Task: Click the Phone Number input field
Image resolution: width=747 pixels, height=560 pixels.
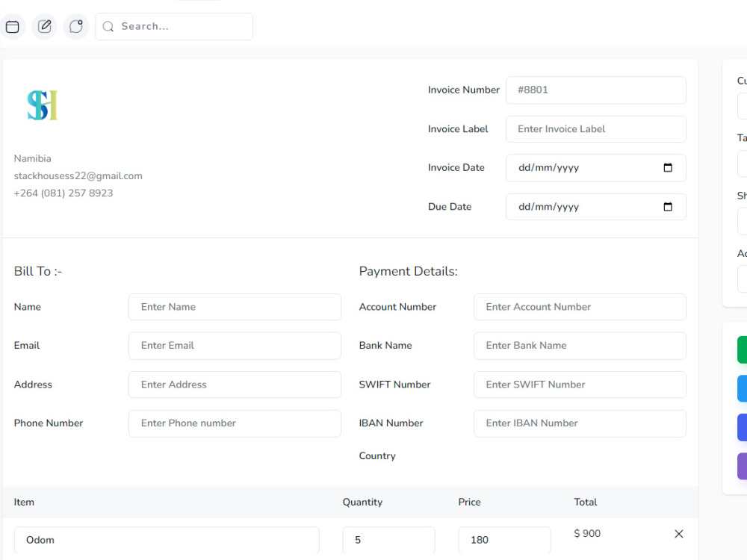Action: (x=235, y=423)
